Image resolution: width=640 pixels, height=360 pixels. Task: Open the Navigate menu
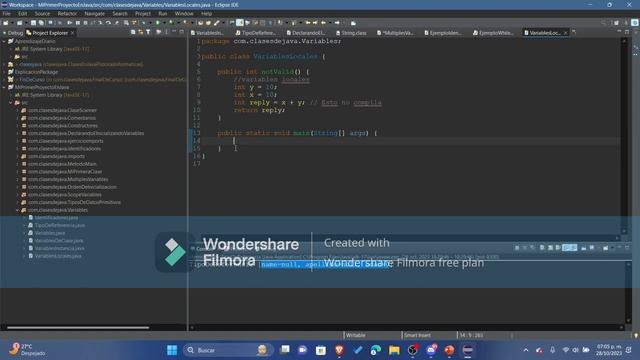tap(94, 13)
